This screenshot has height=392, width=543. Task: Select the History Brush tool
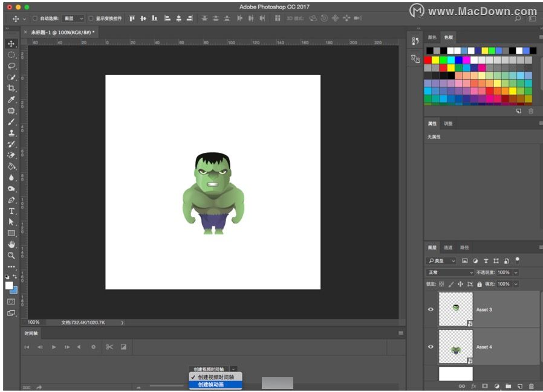coord(11,144)
